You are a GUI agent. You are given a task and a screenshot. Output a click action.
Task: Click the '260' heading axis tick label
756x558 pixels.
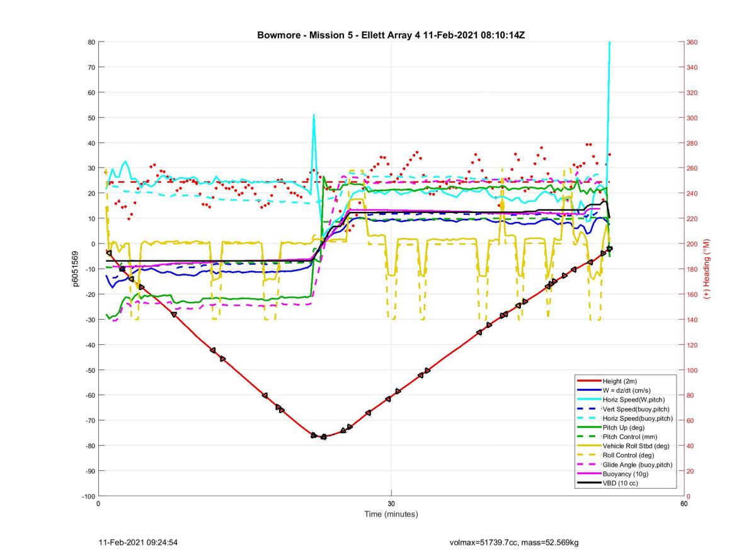[x=692, y=168]
